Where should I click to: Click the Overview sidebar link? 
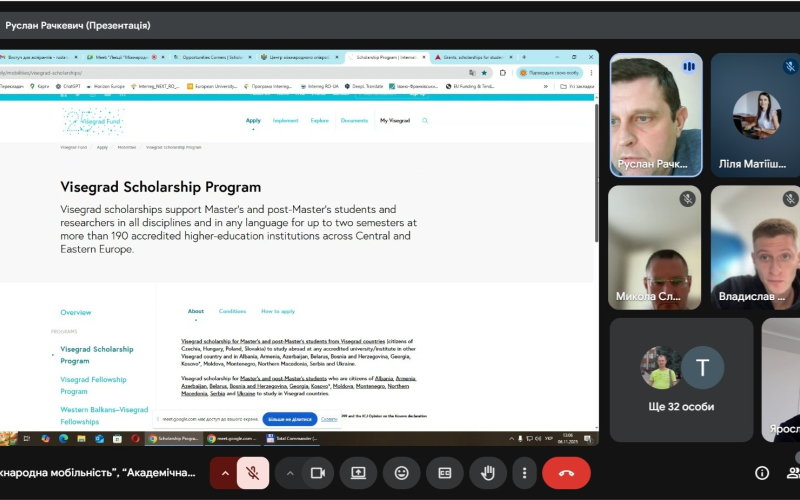76,313
